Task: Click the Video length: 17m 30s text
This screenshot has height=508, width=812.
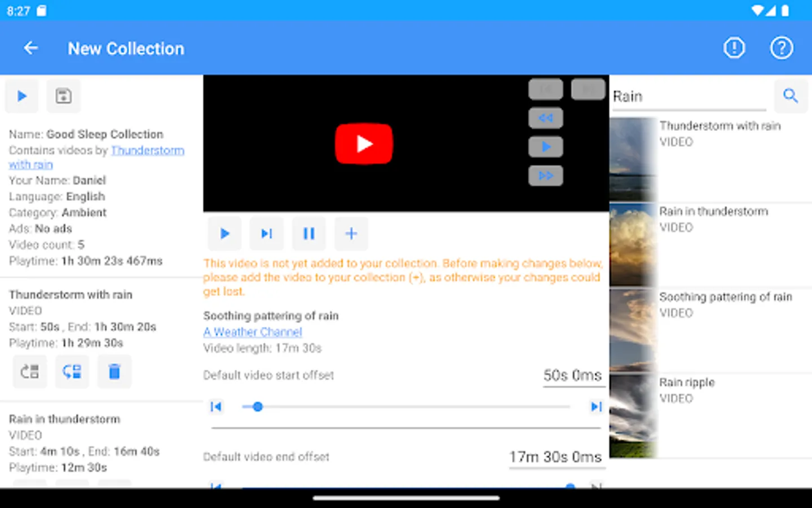Action: coord(262,348)
